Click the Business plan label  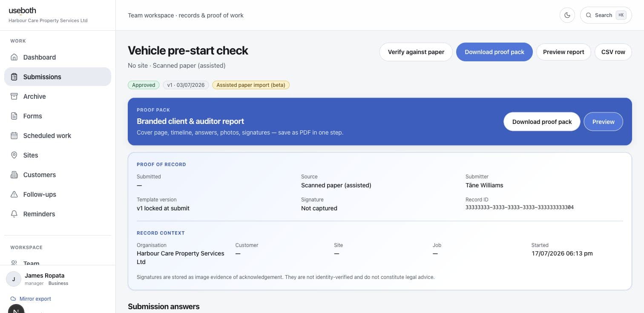tap(58, 283)
